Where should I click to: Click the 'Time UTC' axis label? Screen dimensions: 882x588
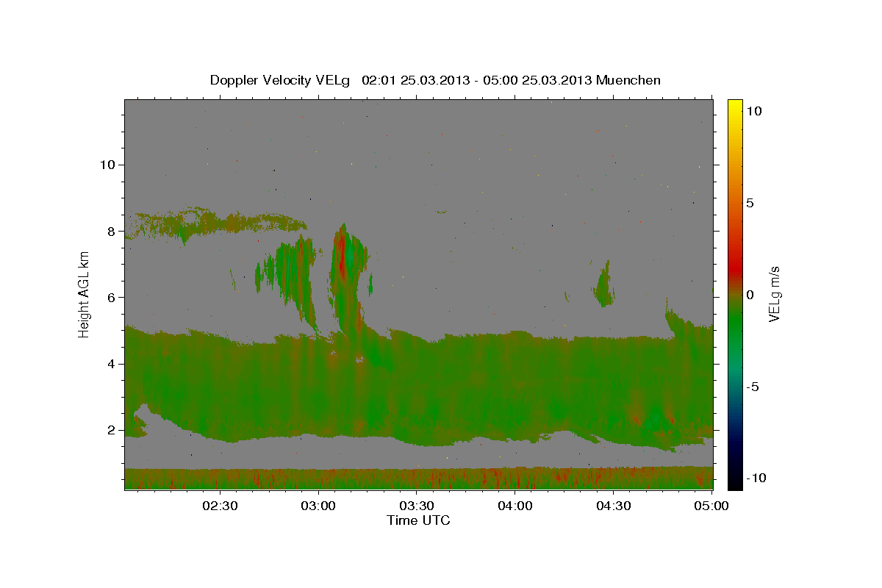click(x=418, y=520)
